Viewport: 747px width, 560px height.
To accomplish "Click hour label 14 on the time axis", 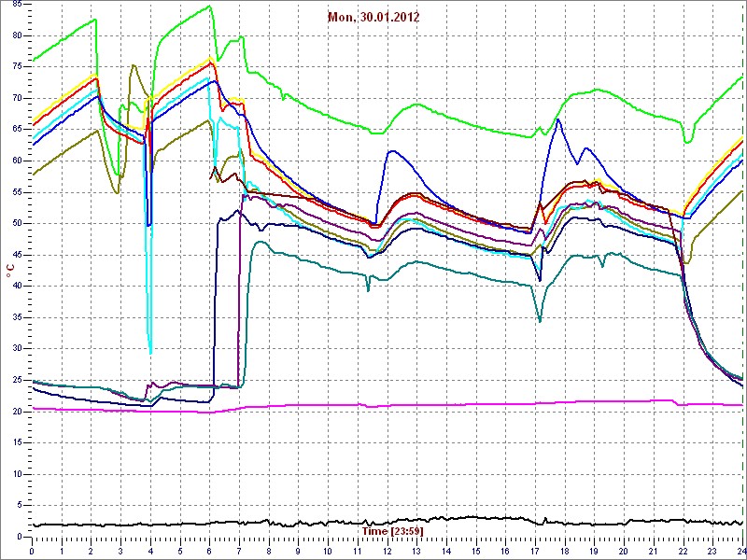I will point(446,551).
